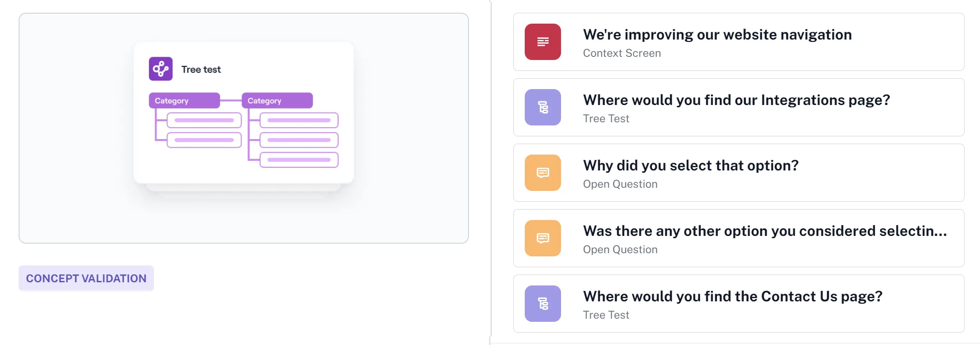
Task: Open 'Where would you find our Integrations page?' block
Action: [739, 107]
